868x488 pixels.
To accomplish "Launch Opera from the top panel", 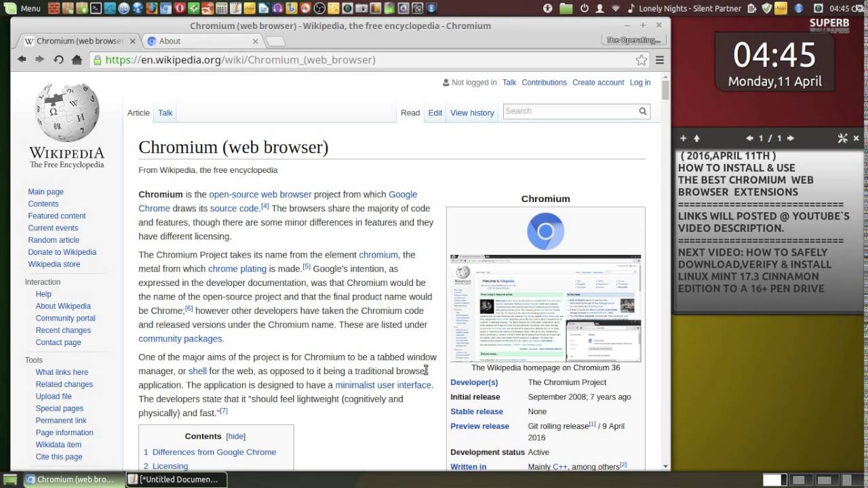I will point(180,8).
